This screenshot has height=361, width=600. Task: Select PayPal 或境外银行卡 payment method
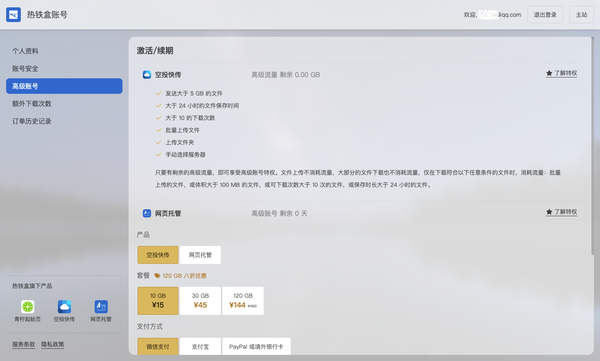click(x=256, y=346)
